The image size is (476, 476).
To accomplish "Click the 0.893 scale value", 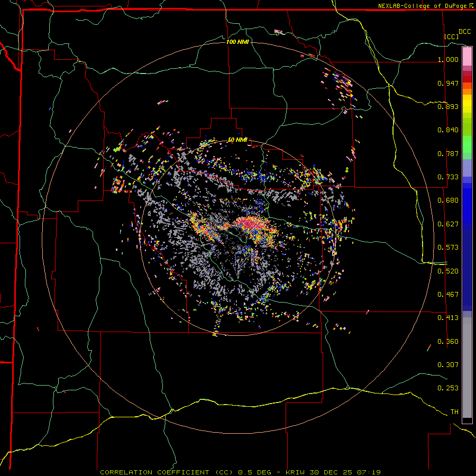I will (x=448, y=106).
